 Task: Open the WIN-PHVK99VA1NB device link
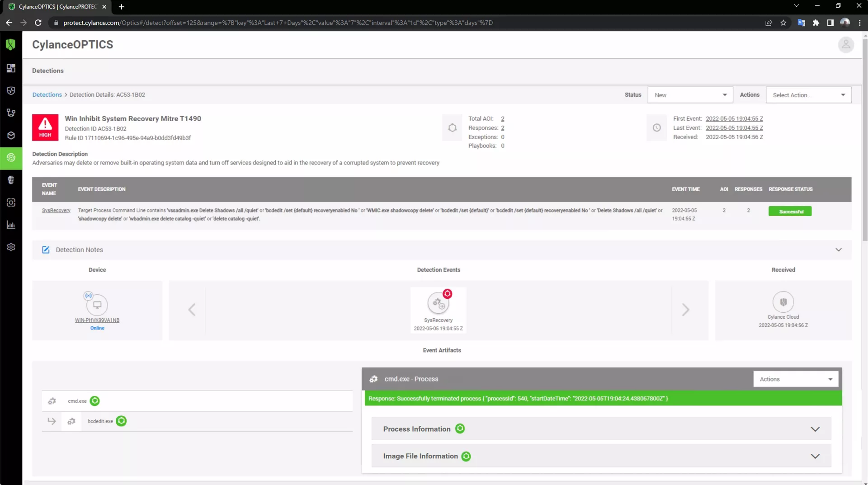(97, 320)
